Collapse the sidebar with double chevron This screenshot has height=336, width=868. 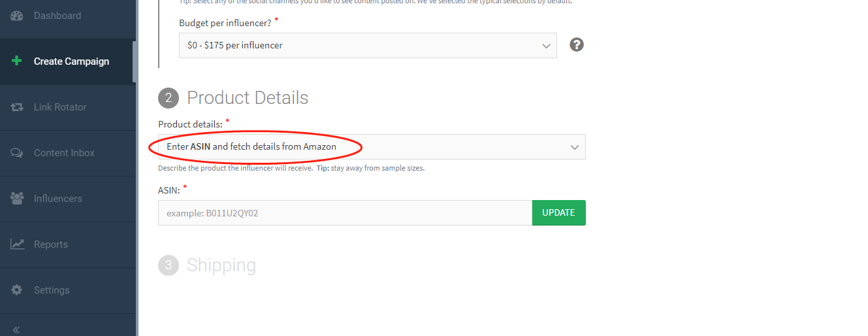pos(16,329)
